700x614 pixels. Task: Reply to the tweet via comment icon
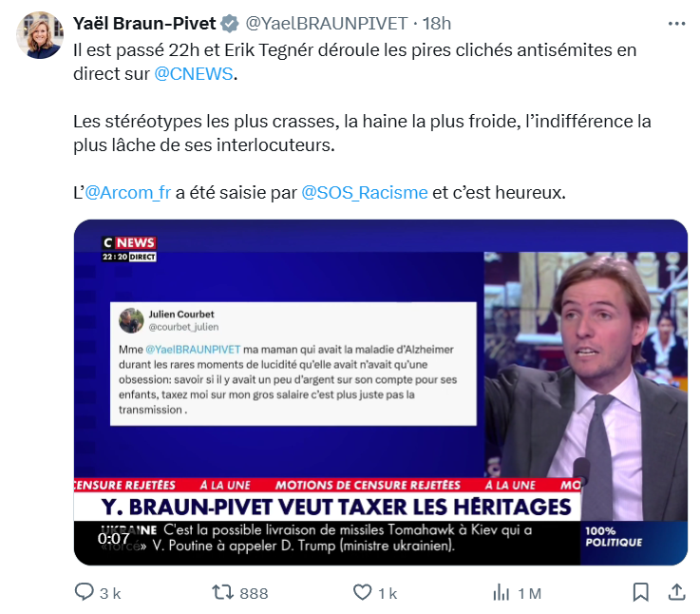[x=84, y=592]
